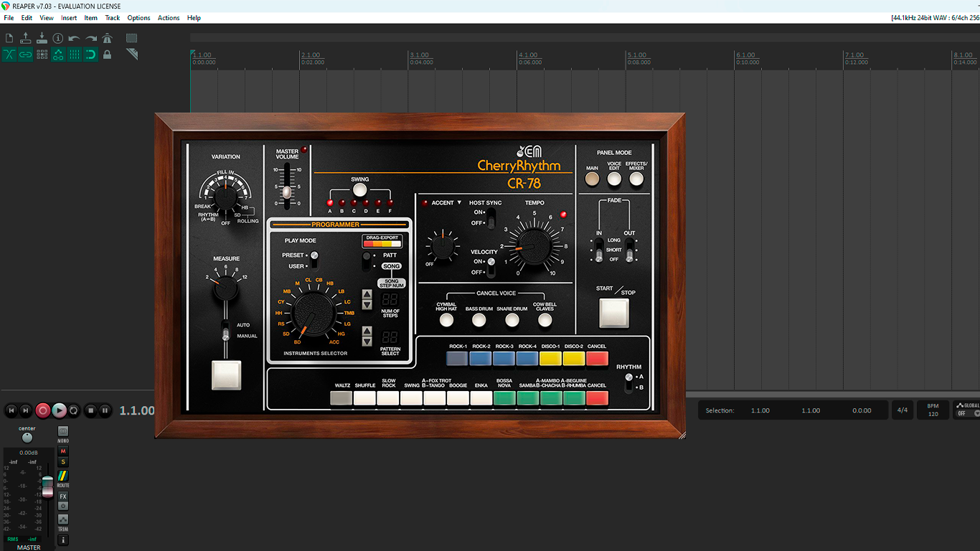Click the Stop transport button
The image size is (980, 551).
[x=90, y=410]
